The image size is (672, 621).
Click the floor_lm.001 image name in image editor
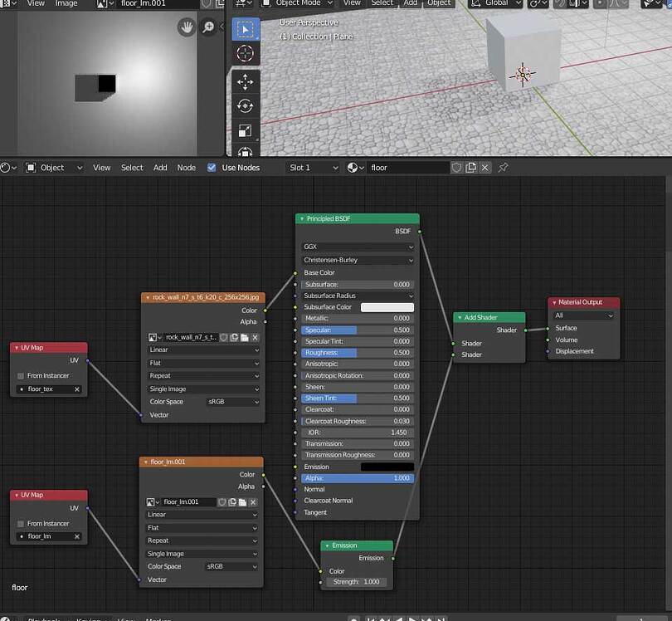(x=158, y=3)
